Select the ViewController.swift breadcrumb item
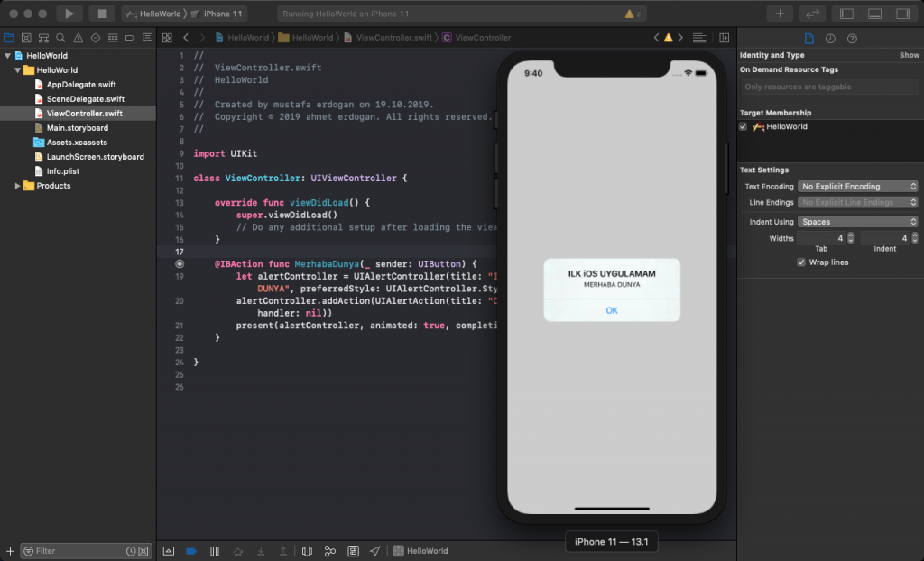The width and height of the screenshot is (924, 561). tap(394, 38)
